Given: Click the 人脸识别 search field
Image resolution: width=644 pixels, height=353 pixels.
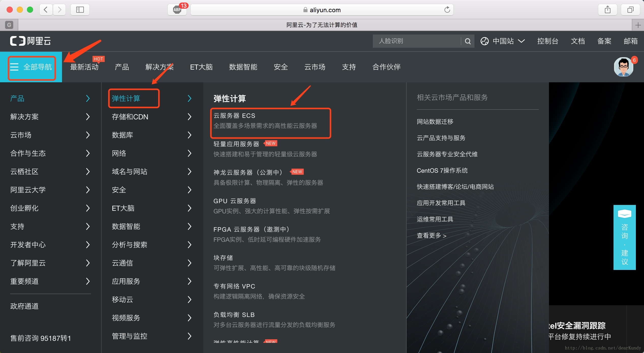Looking at the screenshot, I should click(417, 41).
